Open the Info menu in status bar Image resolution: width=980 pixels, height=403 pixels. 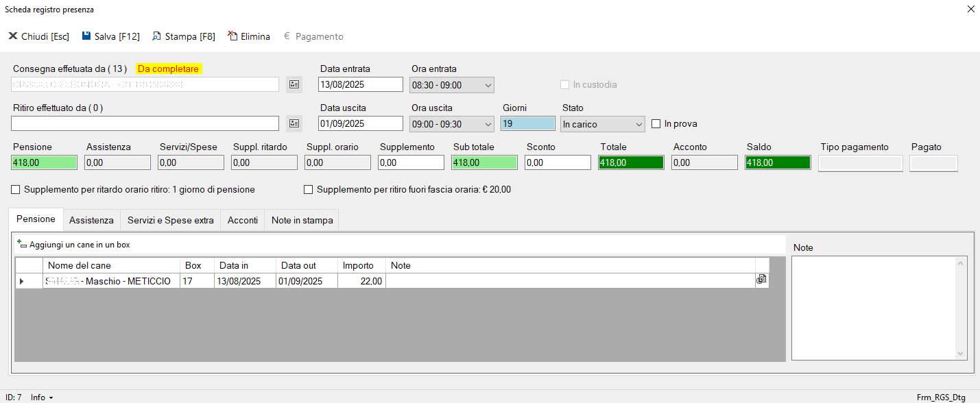pyautogui.click(x=42, y=398)
